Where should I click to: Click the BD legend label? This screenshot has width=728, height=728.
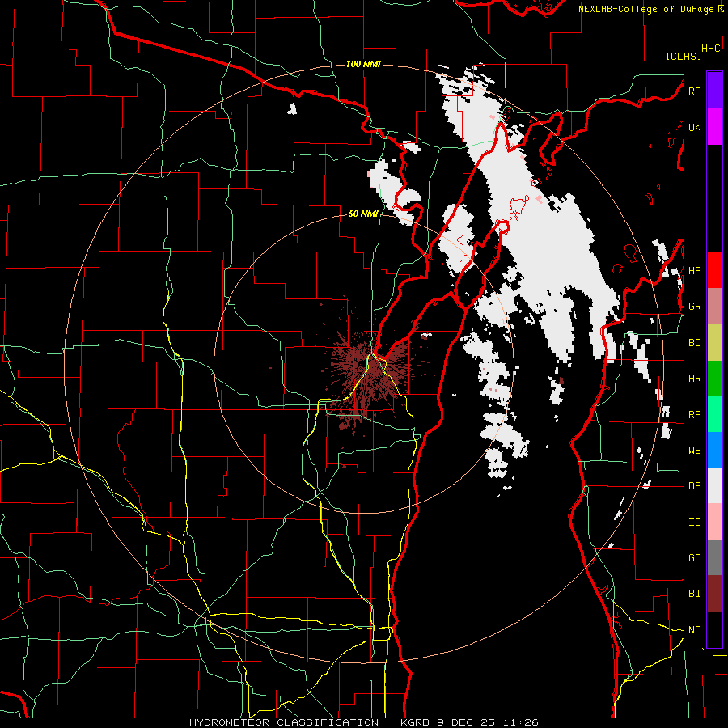tap(694, 343)
